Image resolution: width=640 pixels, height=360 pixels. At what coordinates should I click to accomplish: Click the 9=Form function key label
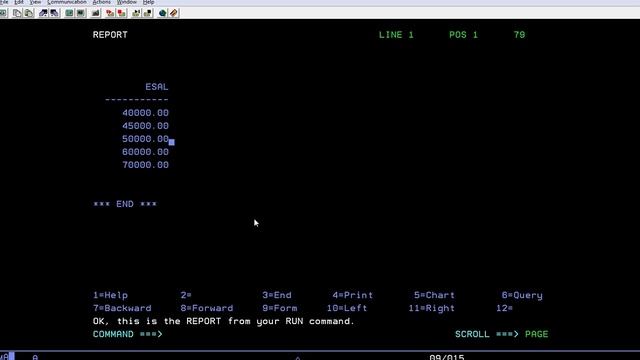(280, 308)
